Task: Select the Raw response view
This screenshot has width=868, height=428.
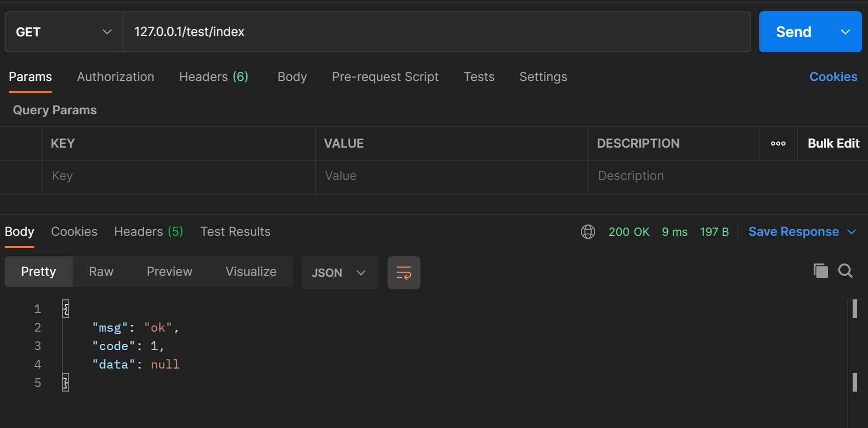Action: [101, 272]
